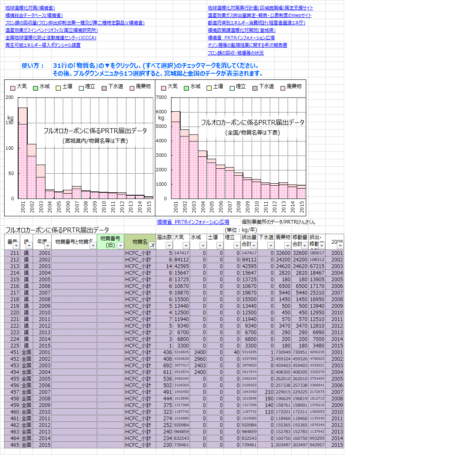Select 届出数 value 692 in row 453
Screen dimensions: 476x455
pyautogui.click(x=164, y=366)
